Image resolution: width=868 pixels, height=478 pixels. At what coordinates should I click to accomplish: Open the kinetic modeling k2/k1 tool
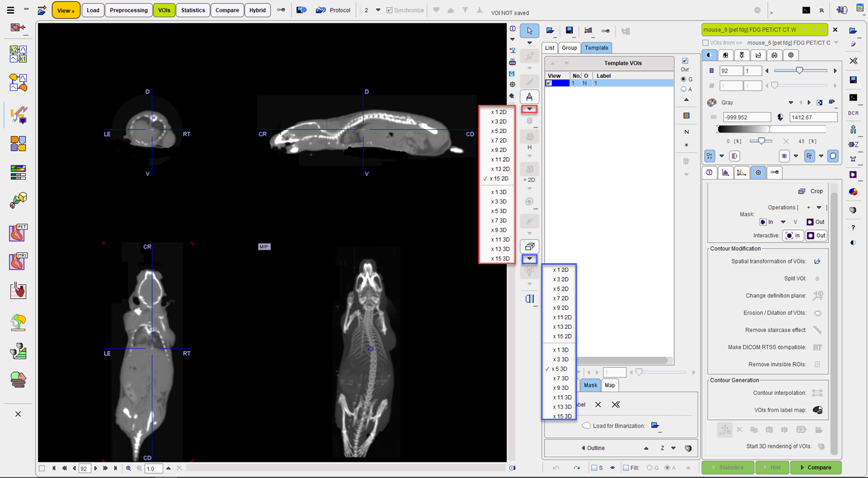pyautogui.click(x=18, y=55)
